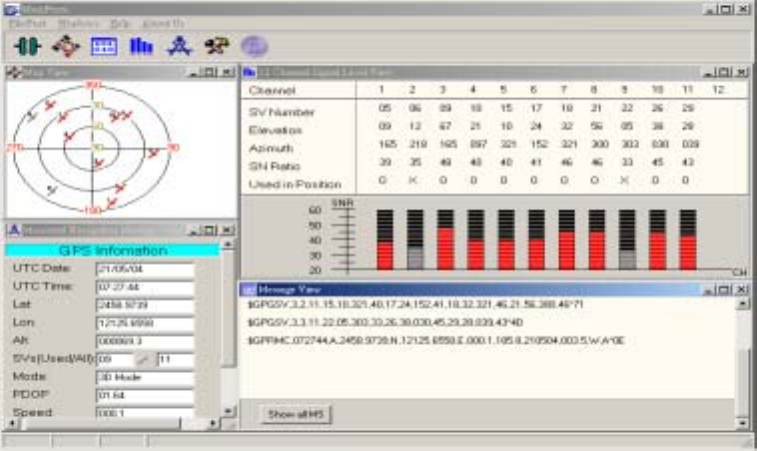The height and width of the screenshot is (451, 757).
Task: Click the channel 12 column header
Action: pos(718,90)
